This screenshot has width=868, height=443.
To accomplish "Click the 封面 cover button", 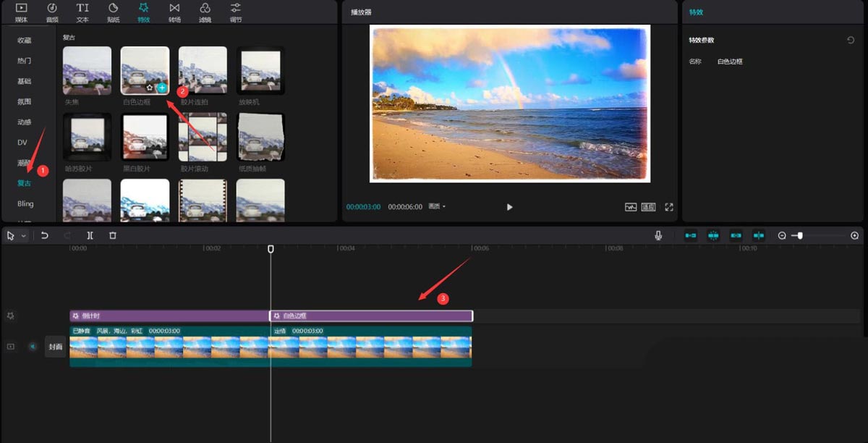I will pos(56,347).
